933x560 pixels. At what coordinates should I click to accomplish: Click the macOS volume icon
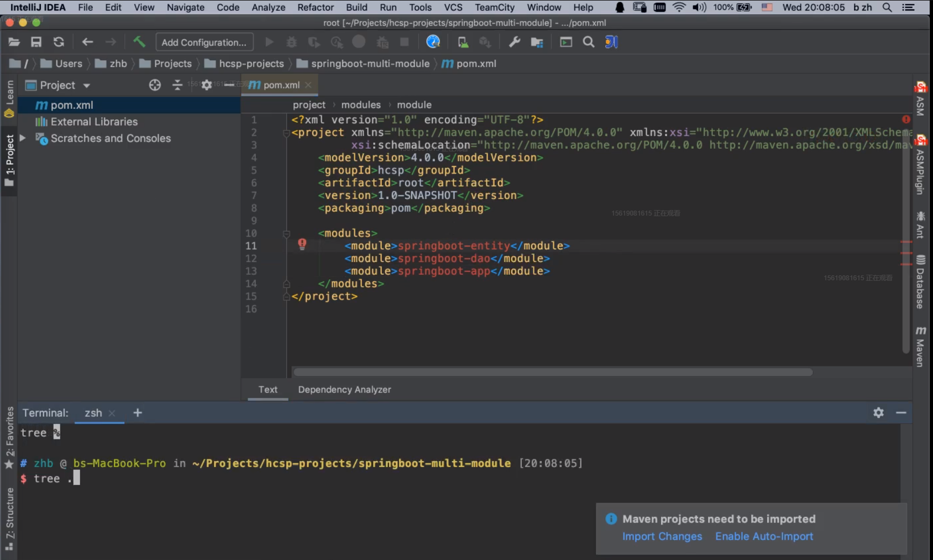pyautogui.click(x=700, y=7)
